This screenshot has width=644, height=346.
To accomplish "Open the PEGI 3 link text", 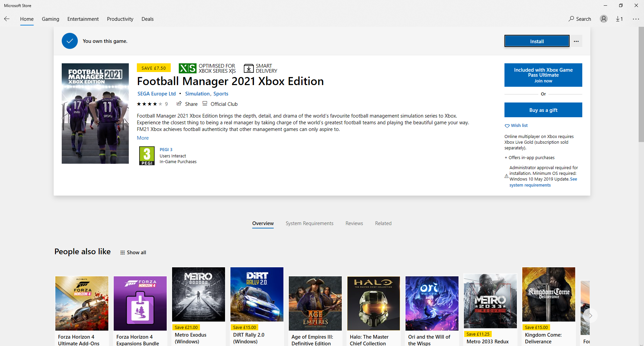I will coord(166,150).
